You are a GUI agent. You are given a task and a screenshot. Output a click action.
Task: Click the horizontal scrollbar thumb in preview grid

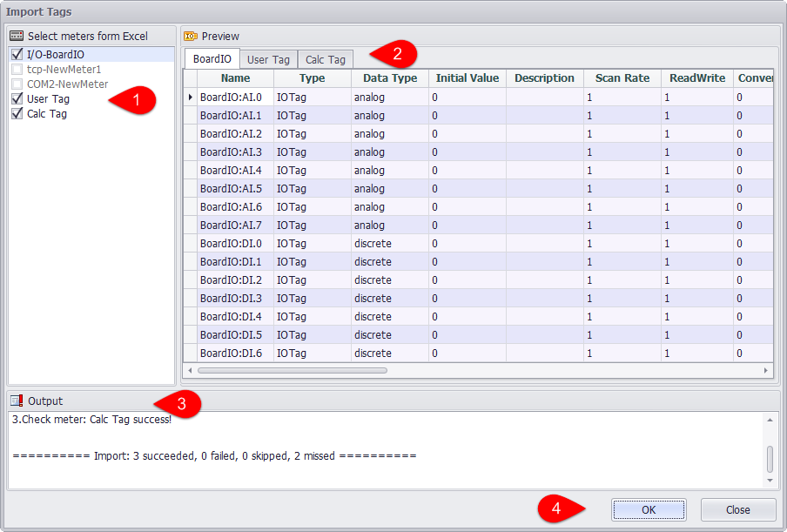292,370
